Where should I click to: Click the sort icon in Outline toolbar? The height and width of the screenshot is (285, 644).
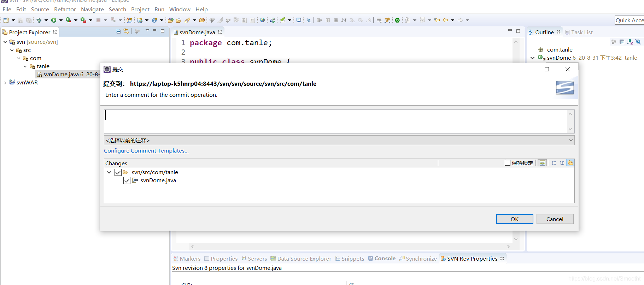point(630,42)
